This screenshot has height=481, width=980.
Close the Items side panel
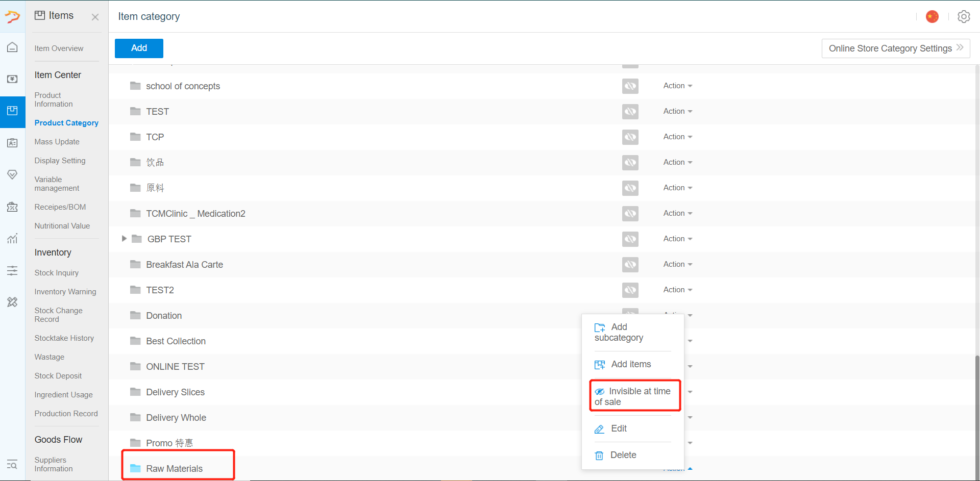click(95, 17)
